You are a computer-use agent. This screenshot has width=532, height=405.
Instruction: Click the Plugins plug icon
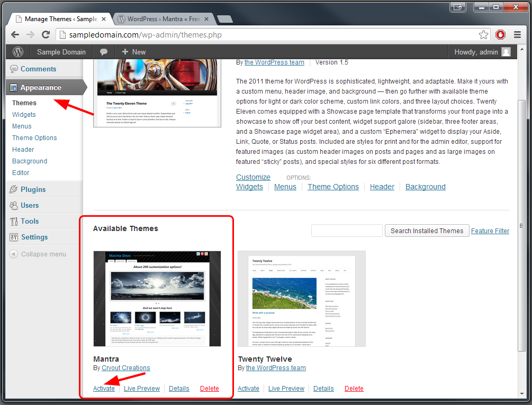click(x=14, y=189)
